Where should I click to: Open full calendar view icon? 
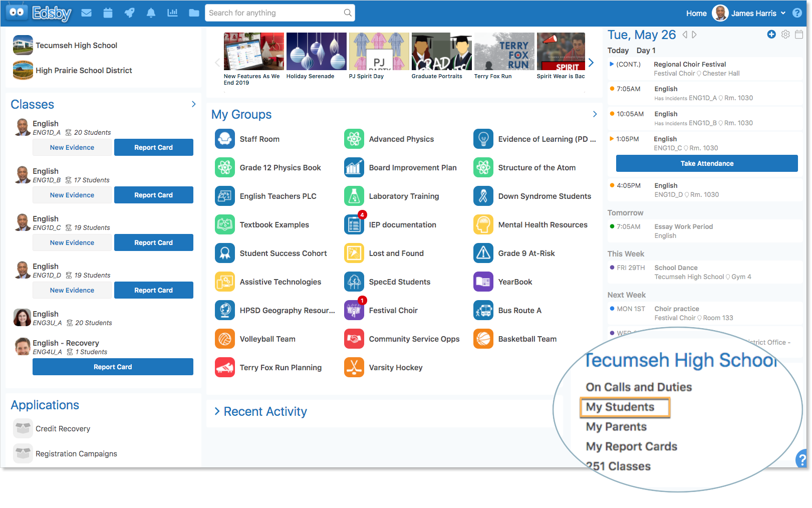pos(799,34)
